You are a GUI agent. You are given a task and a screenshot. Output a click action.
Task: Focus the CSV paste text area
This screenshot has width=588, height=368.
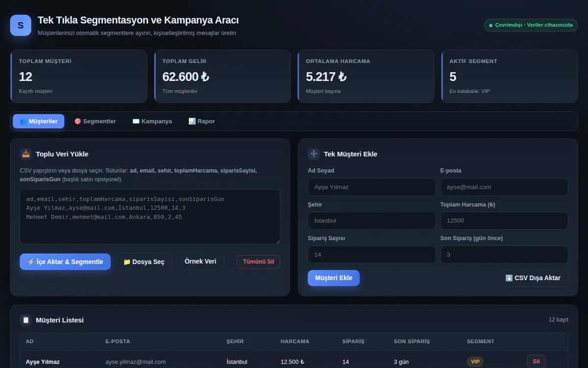(x=150, y=217)
